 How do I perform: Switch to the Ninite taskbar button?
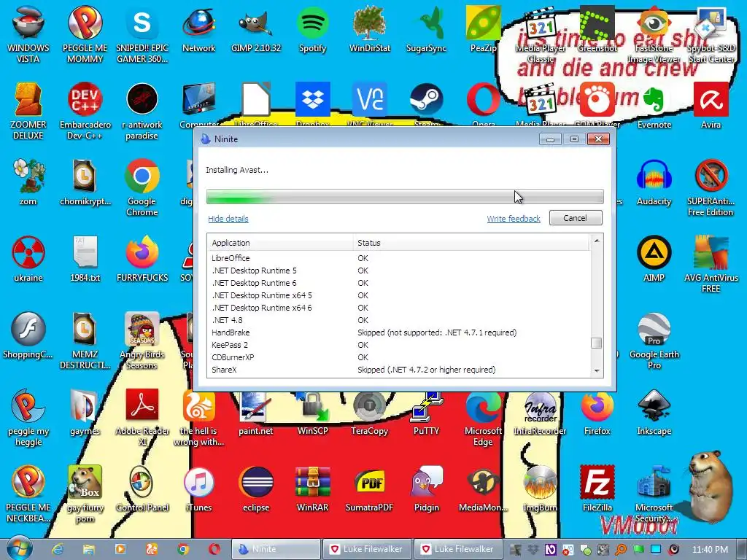276,549
